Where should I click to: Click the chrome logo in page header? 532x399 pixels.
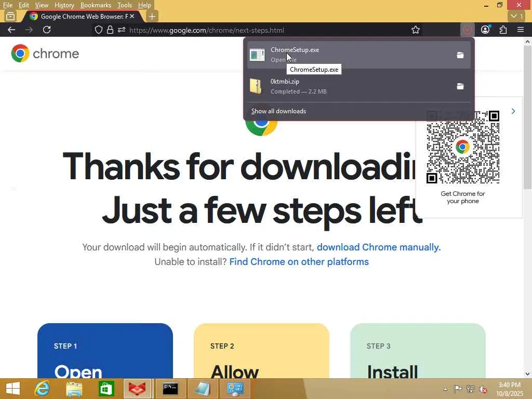coord(45,54)
